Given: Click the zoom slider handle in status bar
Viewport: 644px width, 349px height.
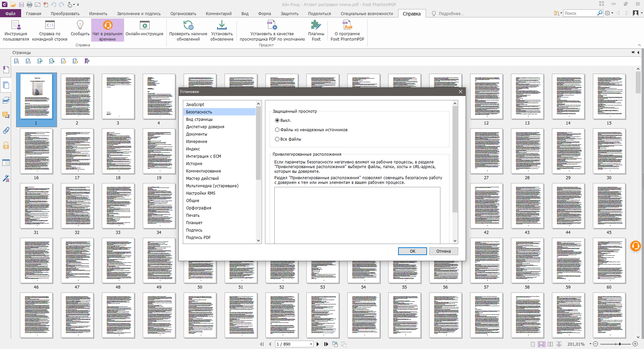Looking at the screenshot, I should tap(620, 344).
